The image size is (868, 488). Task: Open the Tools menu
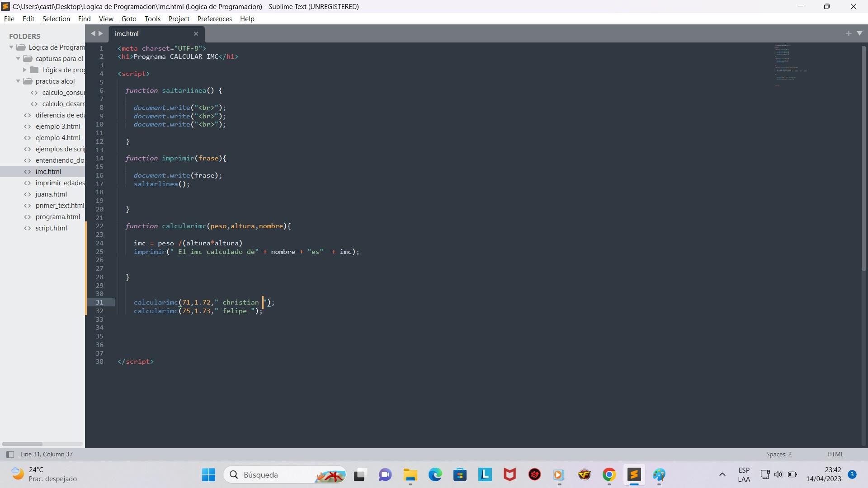coord(152,19)
